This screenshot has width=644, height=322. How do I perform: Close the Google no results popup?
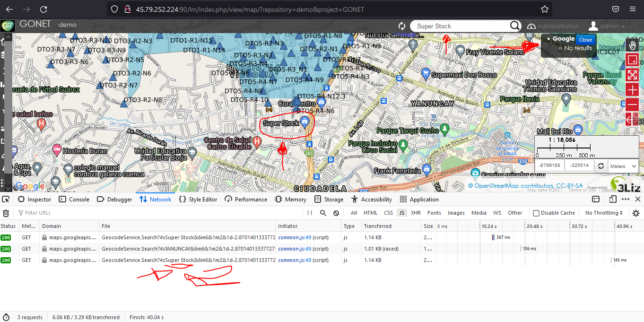(x=585, y=40)
